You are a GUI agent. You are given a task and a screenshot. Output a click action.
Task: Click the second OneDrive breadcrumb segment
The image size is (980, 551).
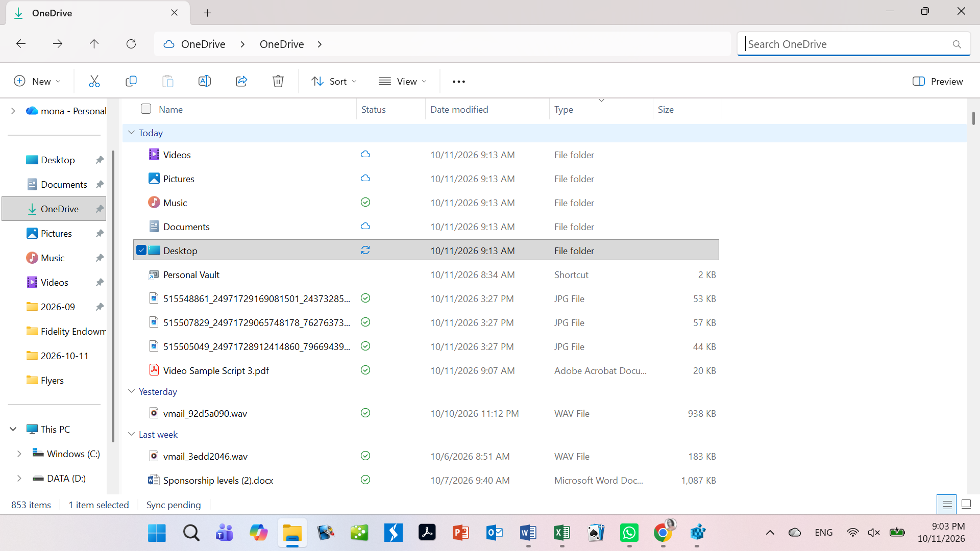[x=282, y=44]
